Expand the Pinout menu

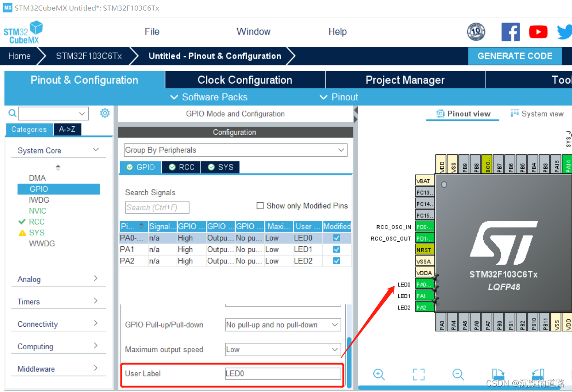pos(338,97)
